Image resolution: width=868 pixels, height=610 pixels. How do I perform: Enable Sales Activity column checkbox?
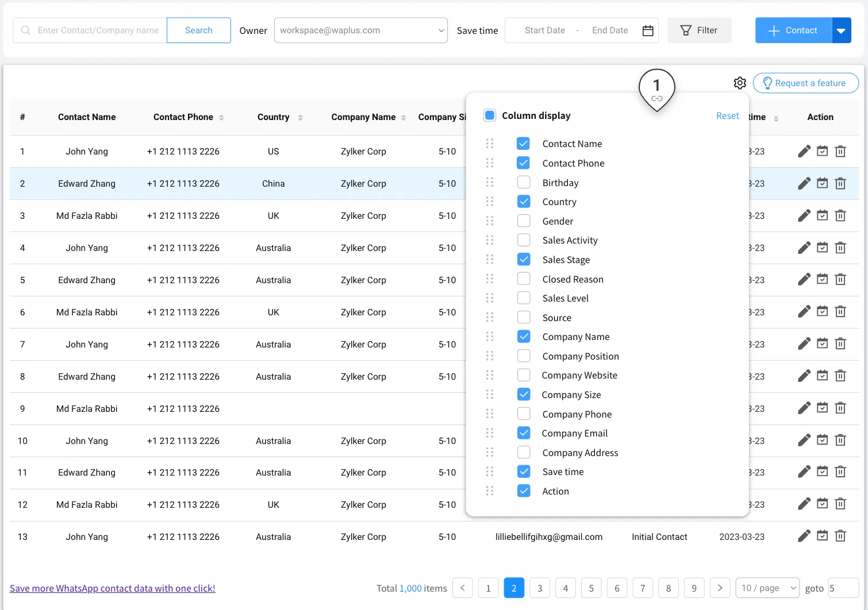point(523,240)
